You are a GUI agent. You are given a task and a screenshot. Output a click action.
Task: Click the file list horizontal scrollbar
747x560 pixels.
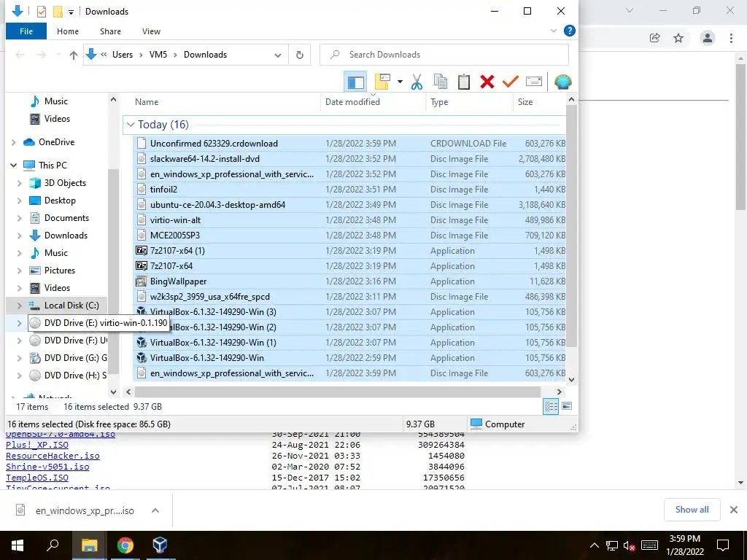coord(337,392)
